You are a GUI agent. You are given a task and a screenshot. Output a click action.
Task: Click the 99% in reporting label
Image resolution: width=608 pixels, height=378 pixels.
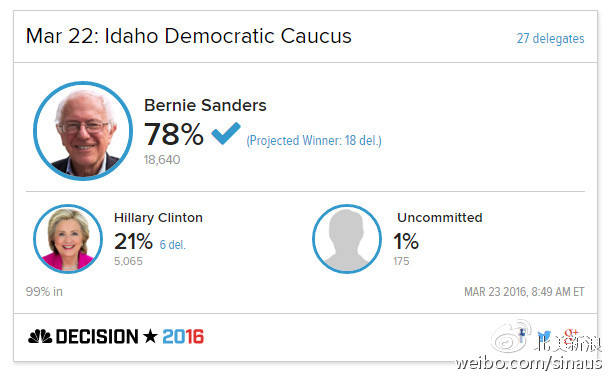click(44, 292)
